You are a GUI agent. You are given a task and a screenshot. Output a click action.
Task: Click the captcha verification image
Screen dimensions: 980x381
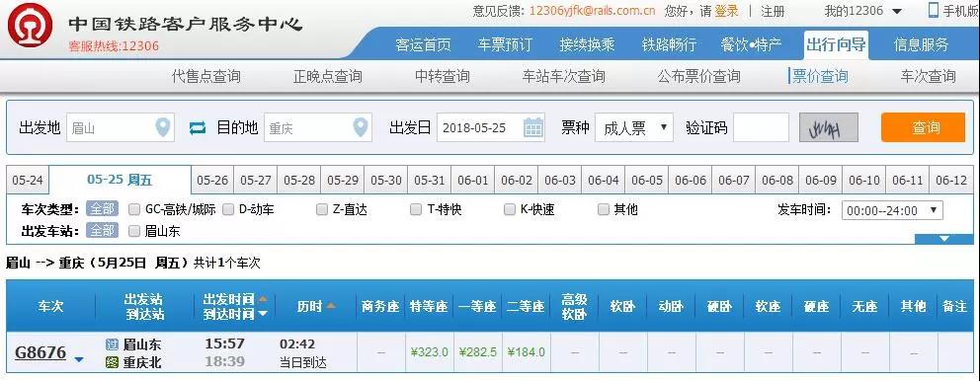click(828, 127)
